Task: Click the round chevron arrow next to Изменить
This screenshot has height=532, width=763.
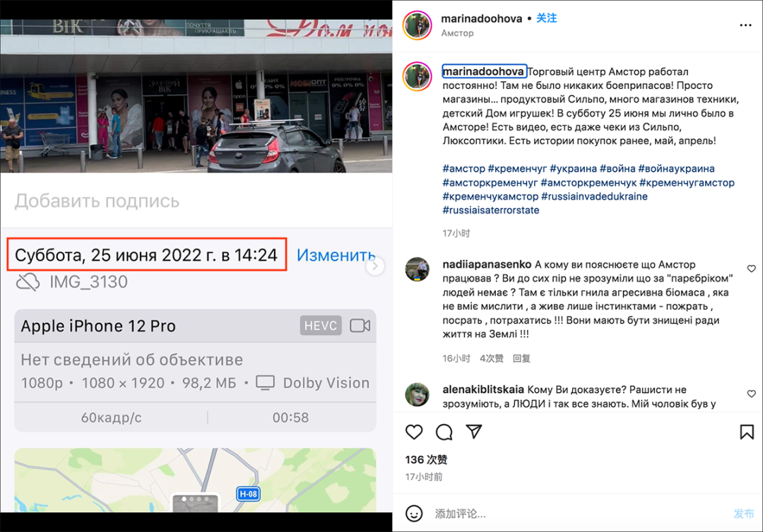Action: coord(374,266)
